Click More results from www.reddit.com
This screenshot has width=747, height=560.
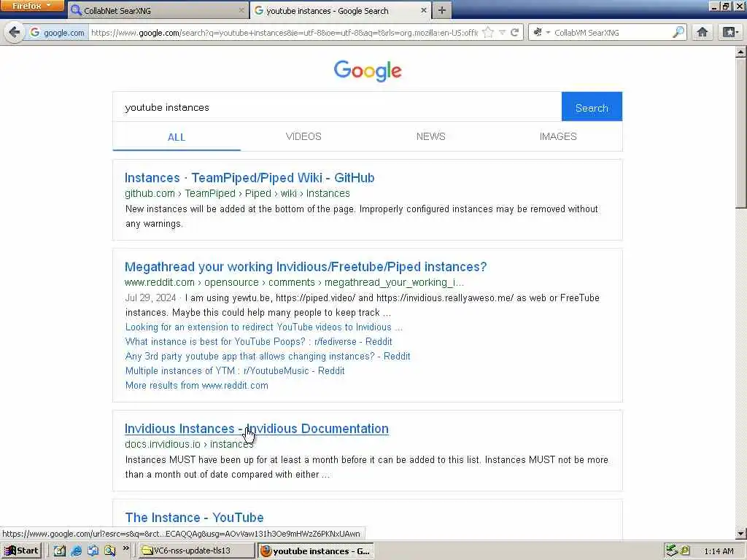(x=196, y=385)
